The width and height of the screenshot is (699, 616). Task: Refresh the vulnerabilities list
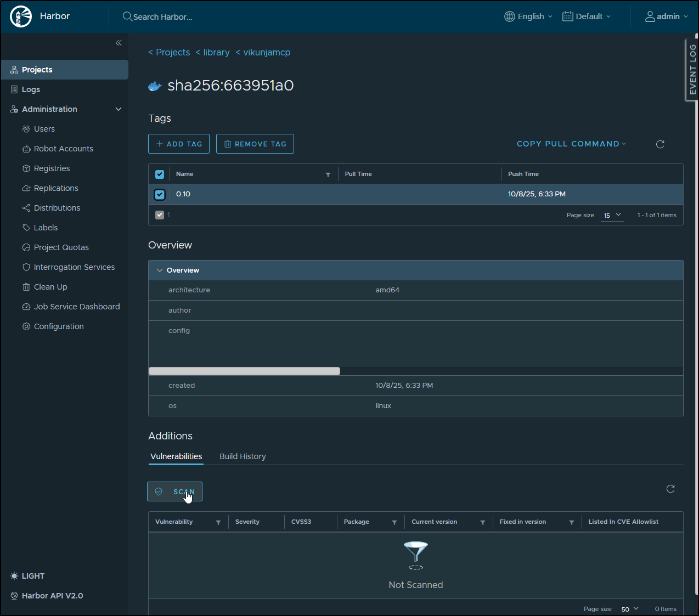click(x=670, y=489)
